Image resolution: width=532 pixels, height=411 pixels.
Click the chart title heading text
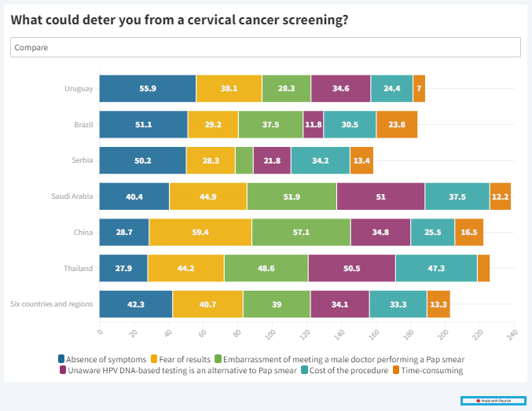point(180,20)
